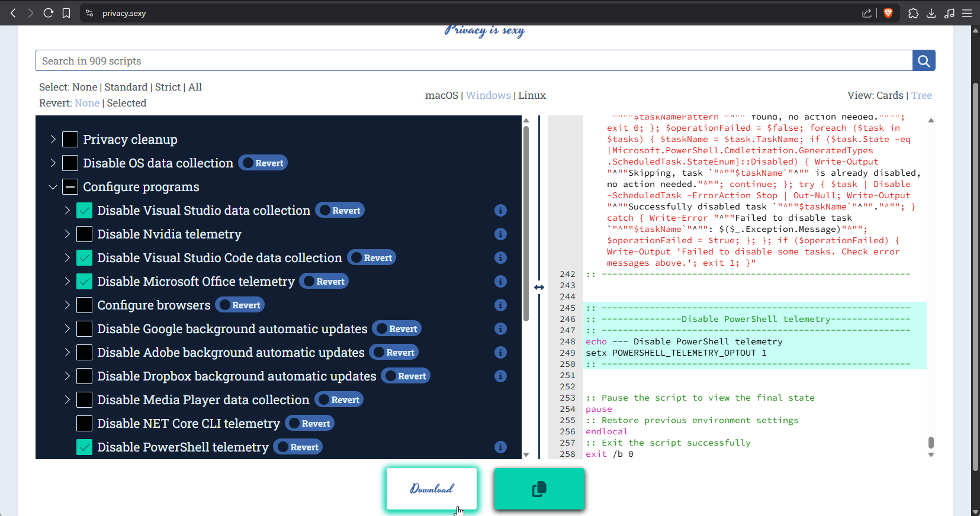Expand Disable Visual Studio Code data collection
The width and height of the screenshot is (980, 516).
67,258
